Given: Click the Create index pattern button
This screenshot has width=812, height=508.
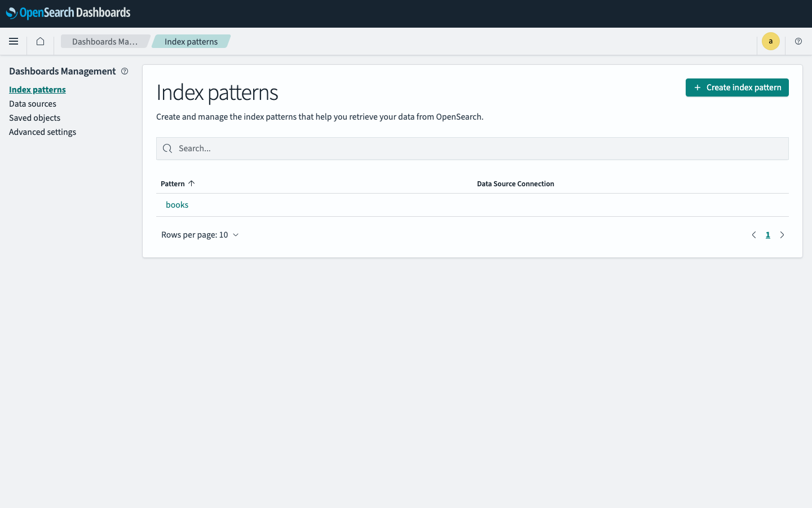Looking at the screenshot, I should pyautogui.click(x=737, y=87).
